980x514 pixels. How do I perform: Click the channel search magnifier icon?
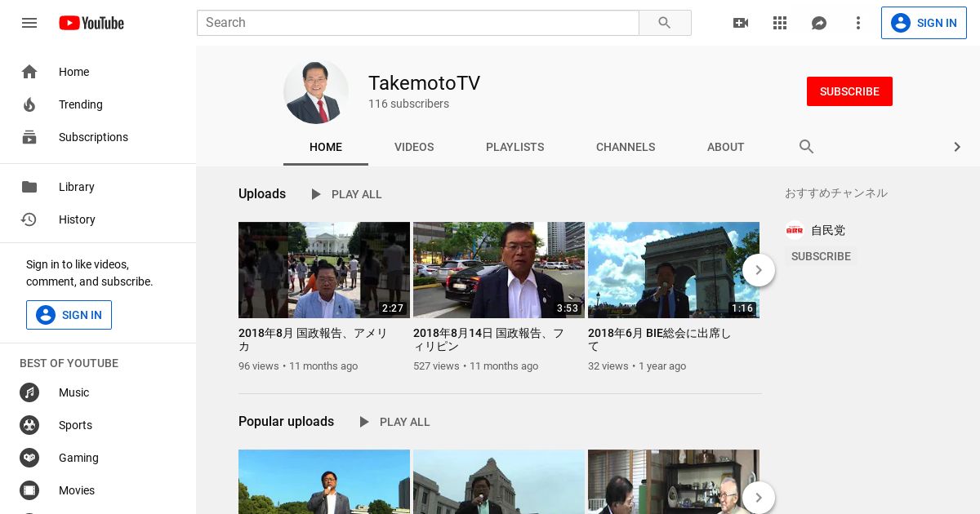(806, 147)
